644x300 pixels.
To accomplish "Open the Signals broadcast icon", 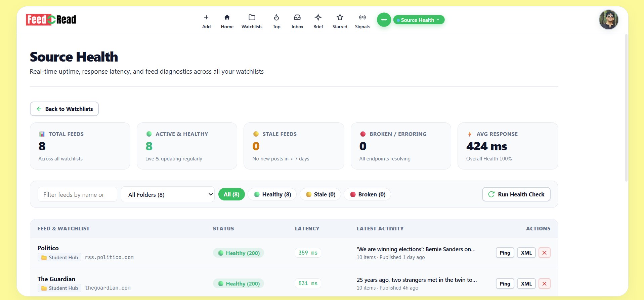I will click(x=362, y=17).
